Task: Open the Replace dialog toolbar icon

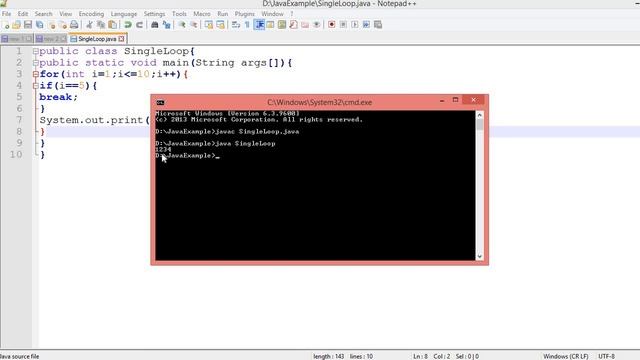Action: [167, 25]
